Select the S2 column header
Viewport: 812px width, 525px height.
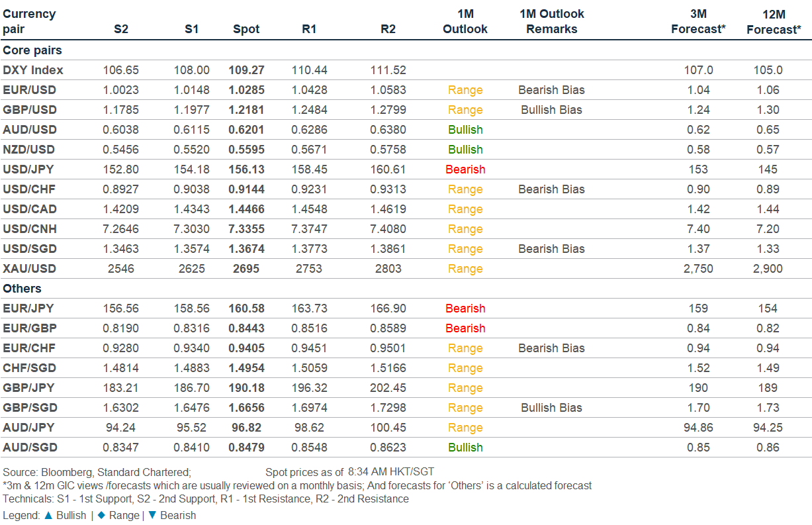(121, 29)
